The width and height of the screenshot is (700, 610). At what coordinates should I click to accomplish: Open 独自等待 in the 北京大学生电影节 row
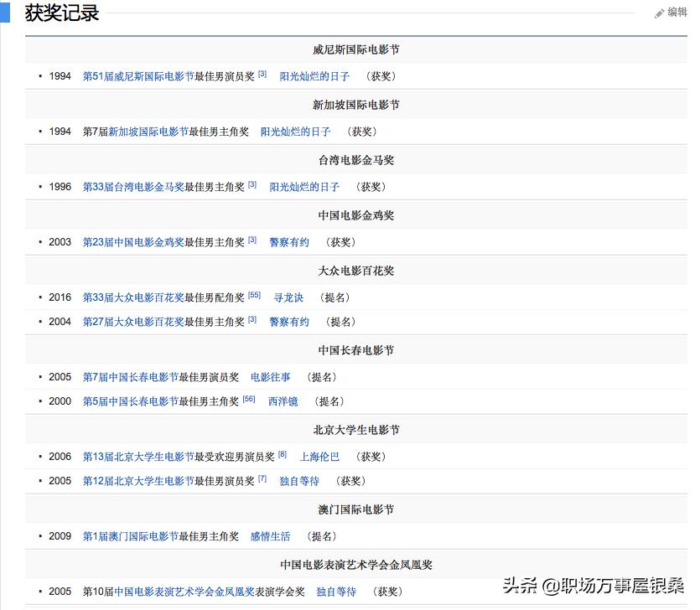[299, 481]
